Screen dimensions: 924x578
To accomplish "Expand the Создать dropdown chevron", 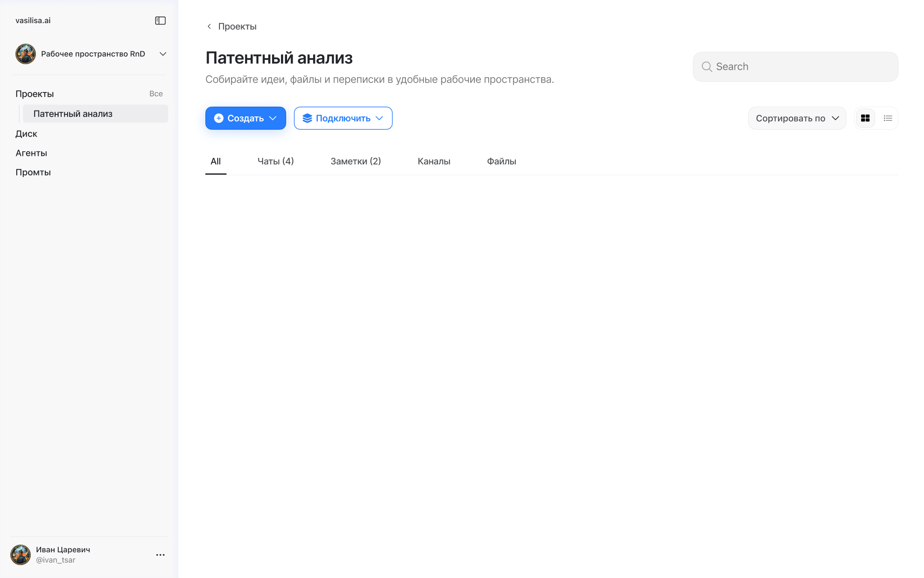I will [273, 118].
